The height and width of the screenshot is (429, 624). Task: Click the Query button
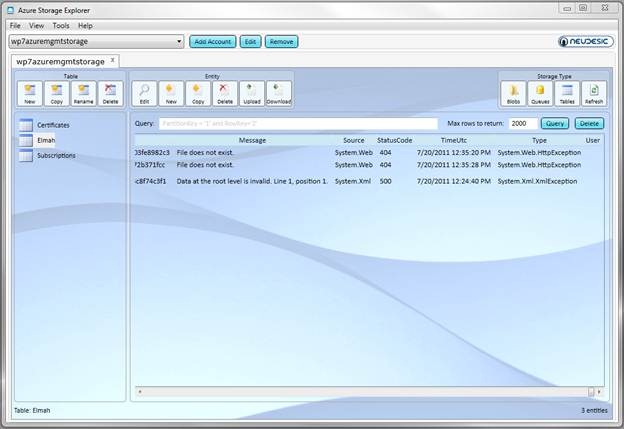pyautogui.click(x=555, y=123)
